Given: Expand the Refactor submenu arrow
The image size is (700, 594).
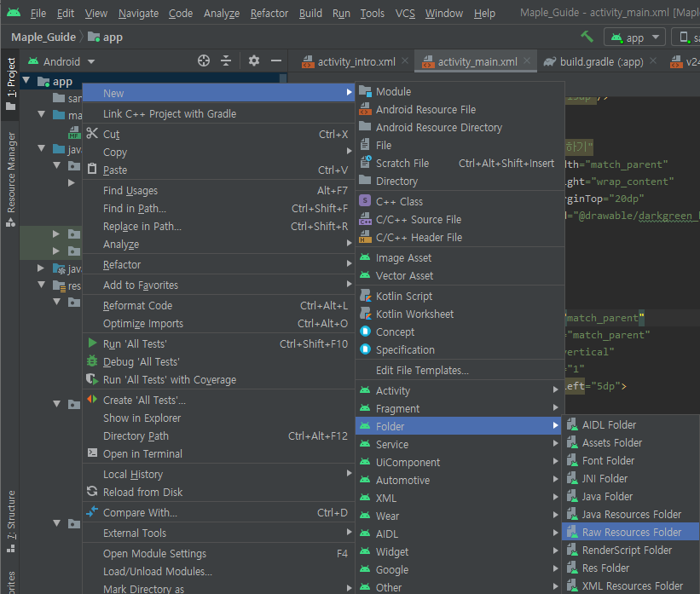Looking at the screenshot, I should pyautogui.click(x=349, y=263).
